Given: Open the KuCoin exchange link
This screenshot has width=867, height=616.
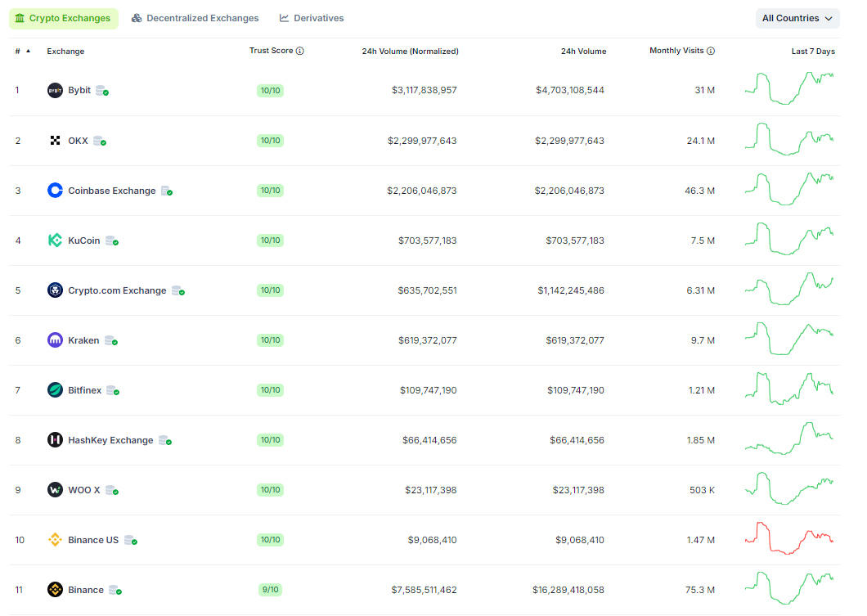Looking at the screenshot, I should pos(84,240).
